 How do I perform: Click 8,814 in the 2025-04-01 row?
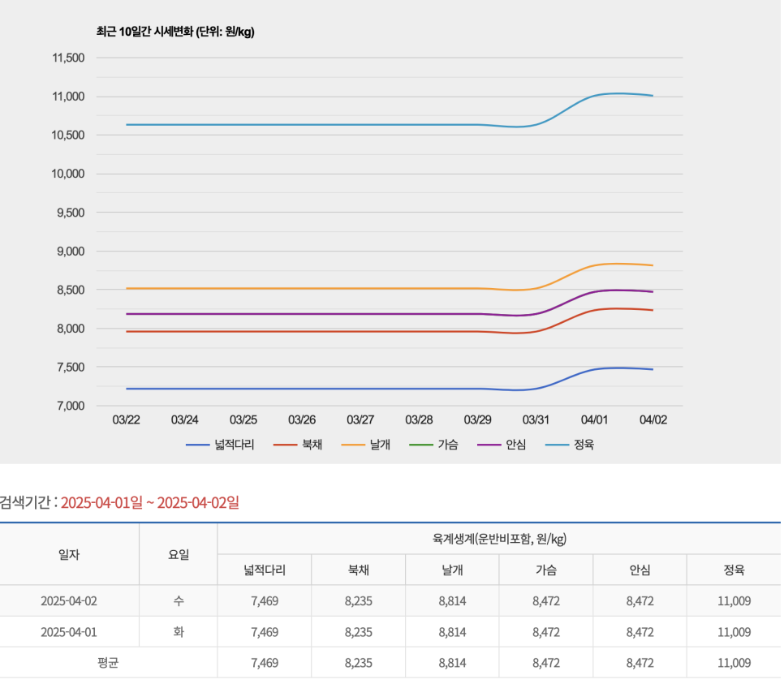[453, 633]
